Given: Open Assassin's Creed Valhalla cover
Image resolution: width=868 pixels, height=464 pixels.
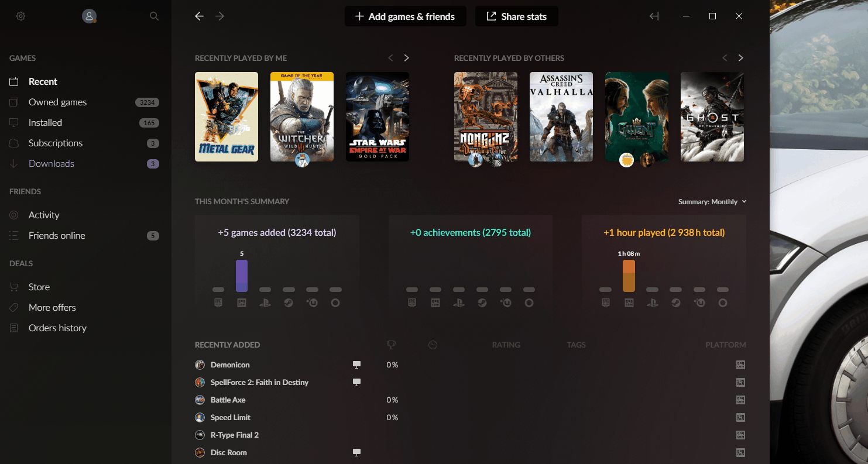Looking at the screenshot, I should [x=561, y=116].
